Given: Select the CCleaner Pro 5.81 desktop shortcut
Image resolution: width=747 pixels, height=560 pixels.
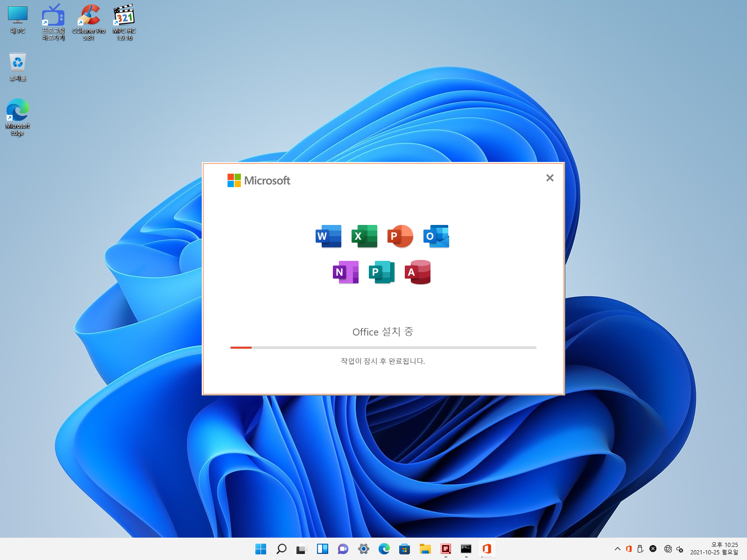Looking at the screenshot, I should 89,22.
